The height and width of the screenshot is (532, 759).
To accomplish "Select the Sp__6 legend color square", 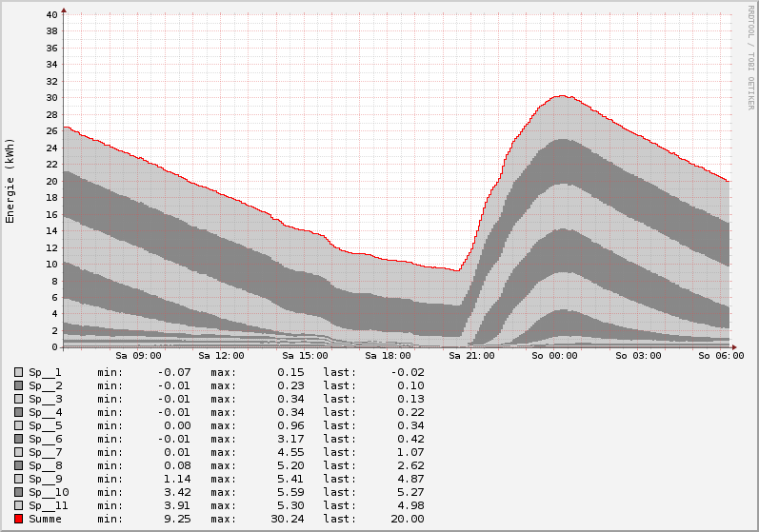I will (18, 439).
